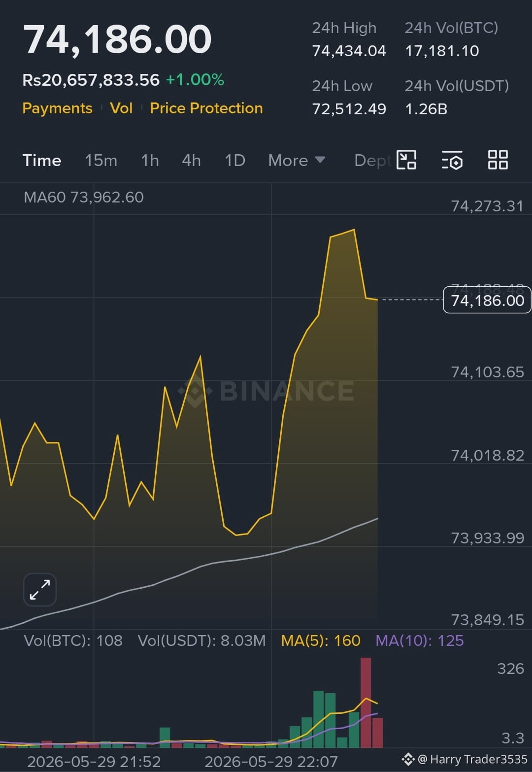Screen dimensions: 532x772
Task: Tap the 2026-05-29 22:07 time axis label
Action: pyautogui.click(x=271, y=762)
